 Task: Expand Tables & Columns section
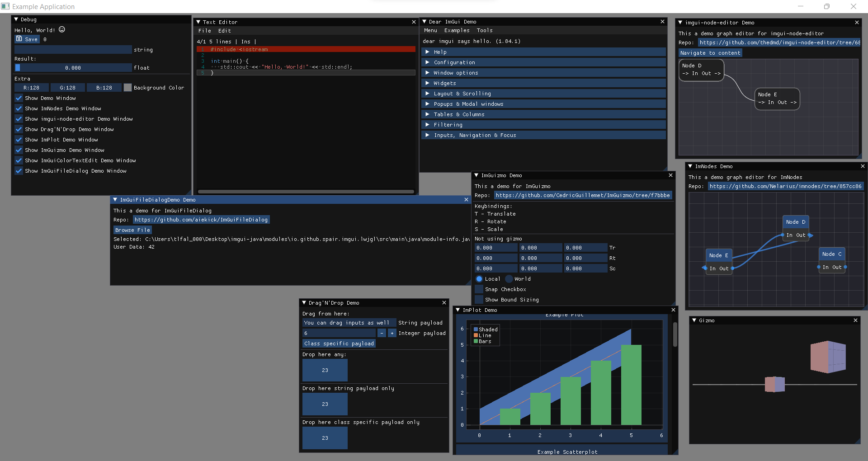[544, 114]
